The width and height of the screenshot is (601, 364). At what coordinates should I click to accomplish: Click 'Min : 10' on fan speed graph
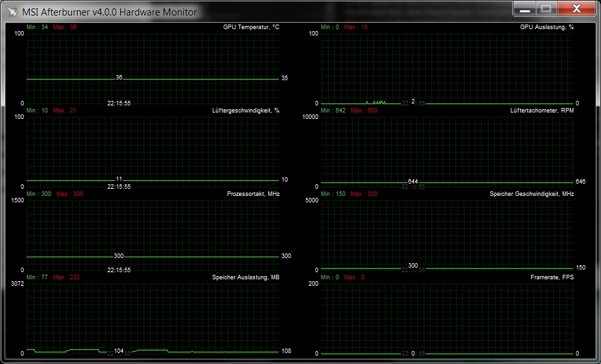[37, 111]
